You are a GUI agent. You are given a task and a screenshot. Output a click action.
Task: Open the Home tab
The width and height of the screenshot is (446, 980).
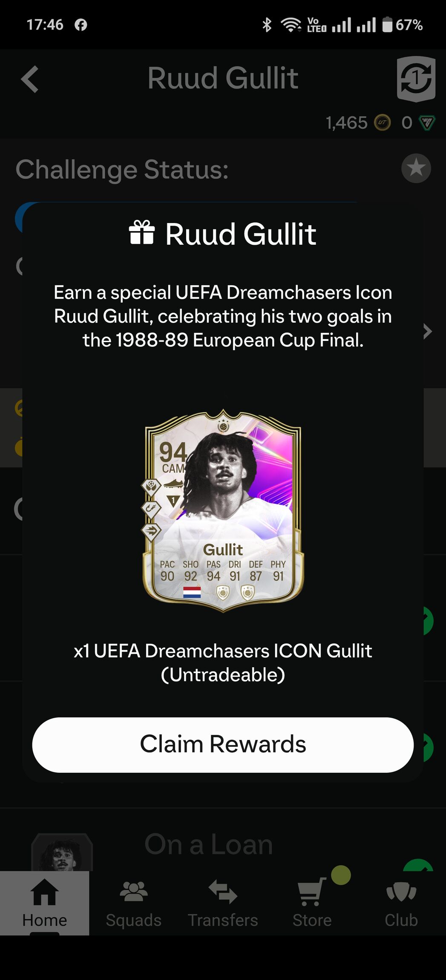[44, 903]
